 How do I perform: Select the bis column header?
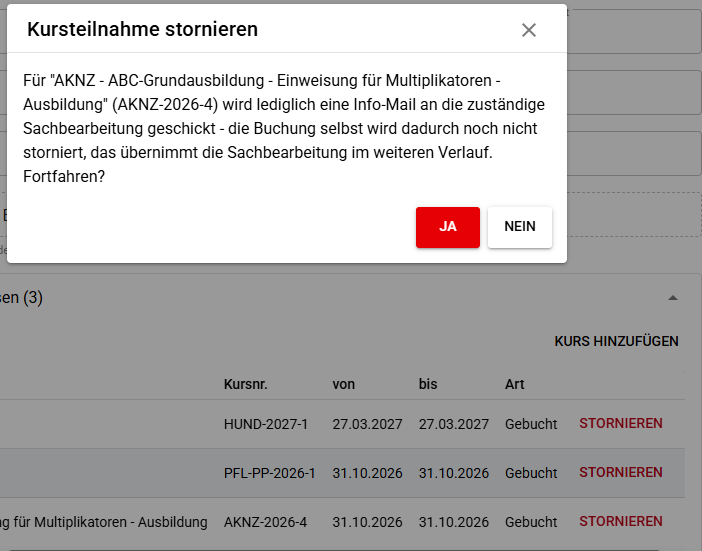(x=428, y=384)
